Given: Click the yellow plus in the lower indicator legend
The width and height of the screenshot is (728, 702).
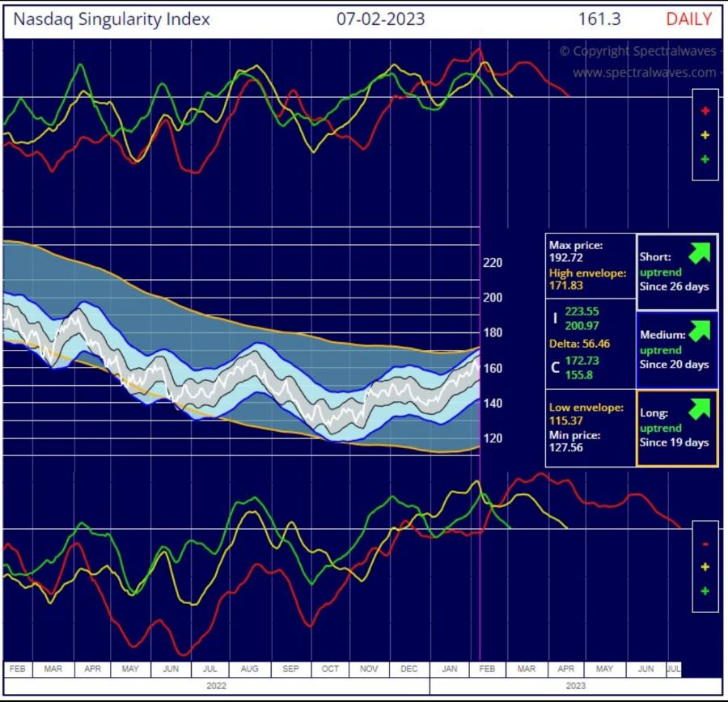Looking at the screenshot, I should click(705, 567).
